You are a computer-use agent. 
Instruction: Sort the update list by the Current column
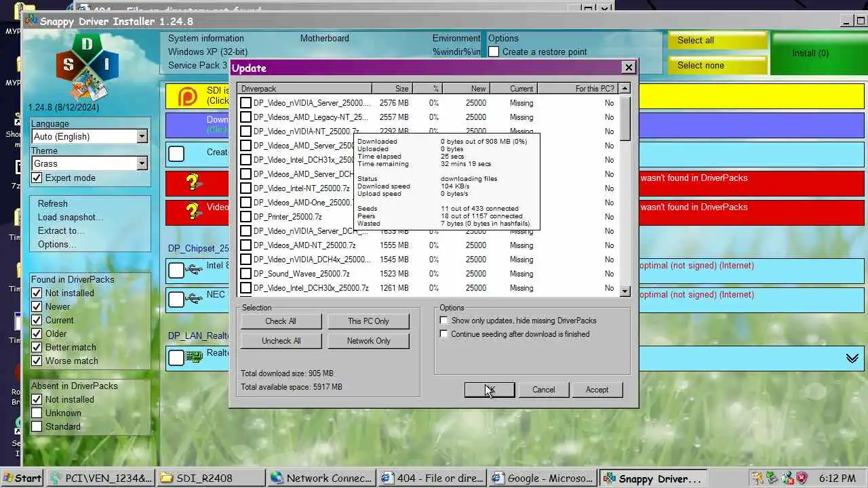coord(513,89)
